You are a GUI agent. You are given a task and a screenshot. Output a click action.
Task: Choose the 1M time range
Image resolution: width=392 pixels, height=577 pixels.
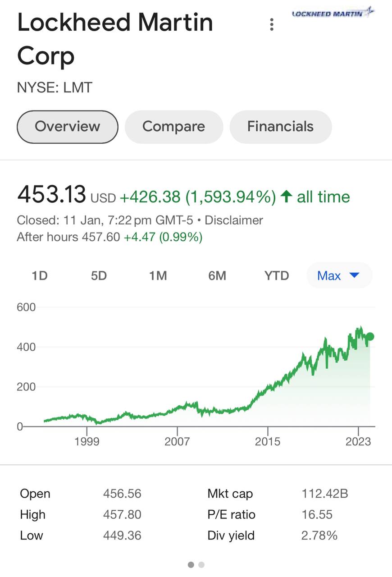coord(158,275)
